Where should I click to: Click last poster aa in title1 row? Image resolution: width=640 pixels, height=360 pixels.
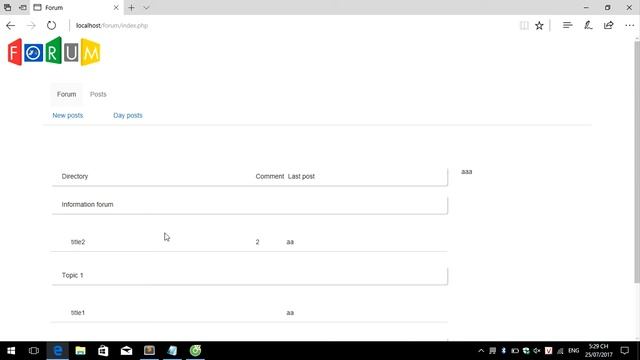pyautogui.click(x=290, y=313)
